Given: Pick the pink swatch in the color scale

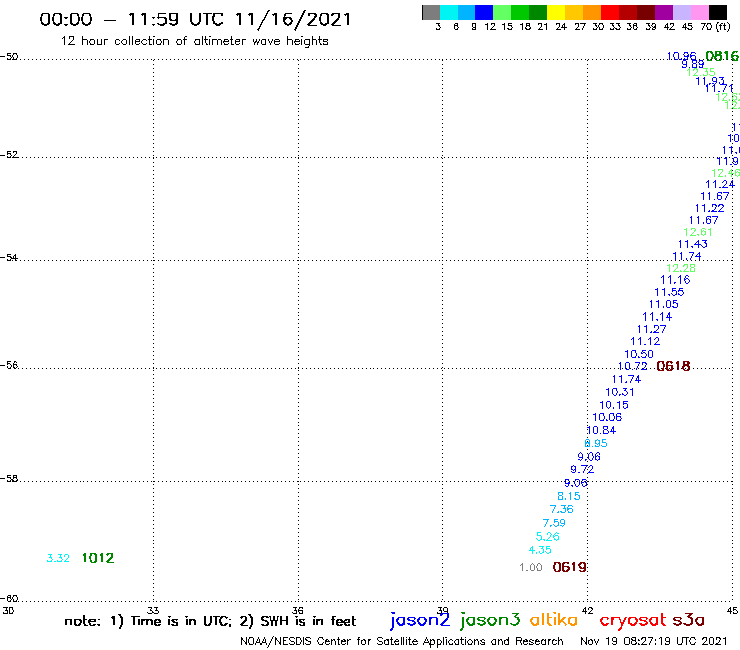Looking at the screenshot, I should (x=699, y=12).
